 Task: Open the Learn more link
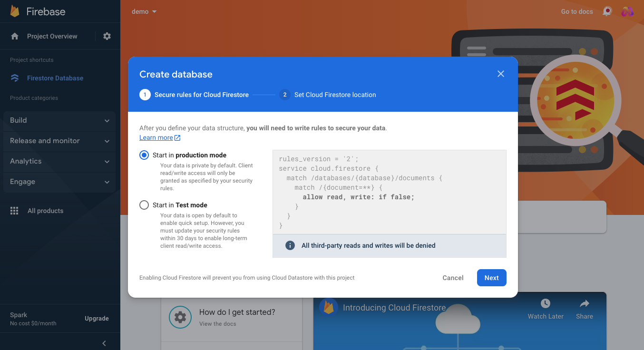(160, 137)
